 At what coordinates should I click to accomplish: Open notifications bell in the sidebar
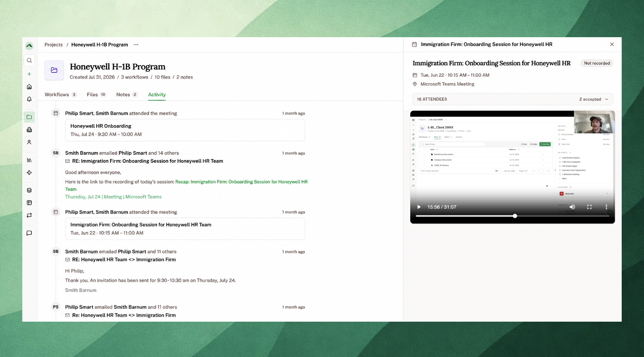(x=29, y=99)
